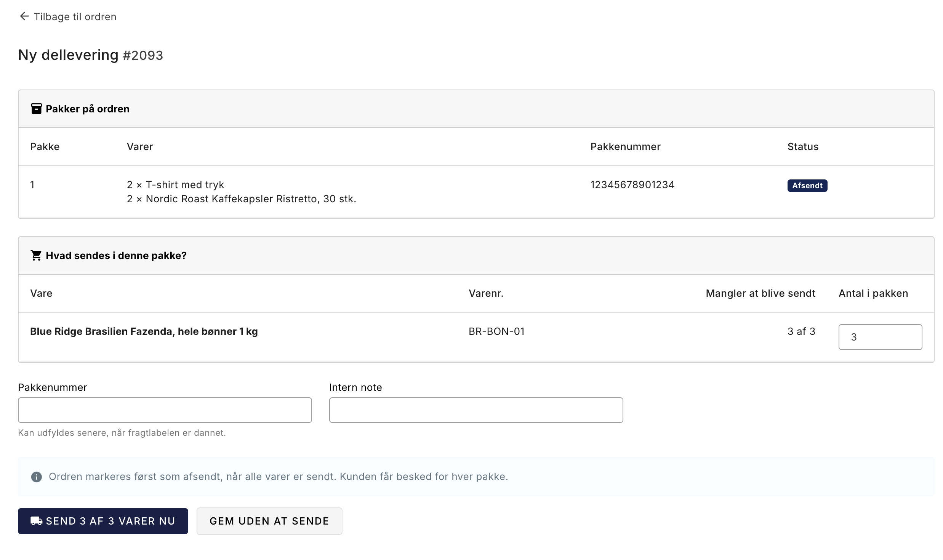Click the Blue Ridge Brasilien Fazenda item
This screenshot has width=943, height=560.
pyautogui.click(x=144, y=331)
